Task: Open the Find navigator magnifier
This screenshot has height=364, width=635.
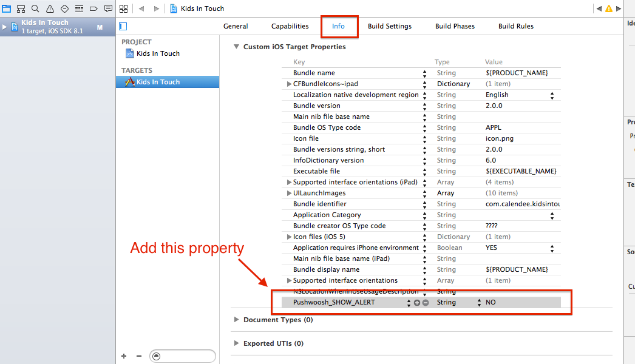Action: tap(36, 8)
